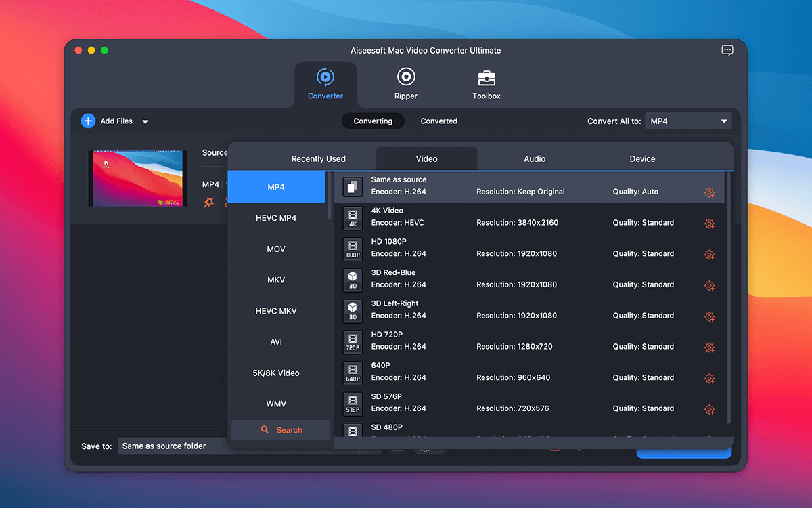Open the Convert All to MP4 dropdown
812x508 pixels.
[x=689, y=121]
